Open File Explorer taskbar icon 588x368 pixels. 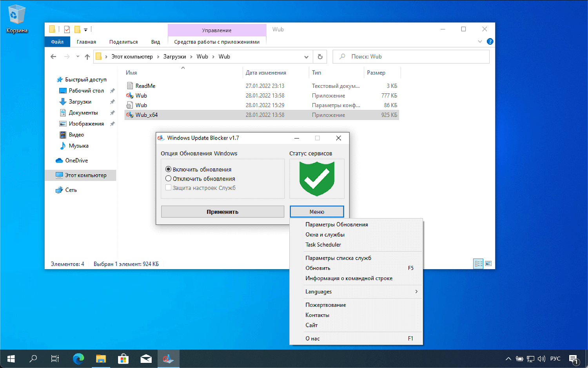tap(101, 359)
